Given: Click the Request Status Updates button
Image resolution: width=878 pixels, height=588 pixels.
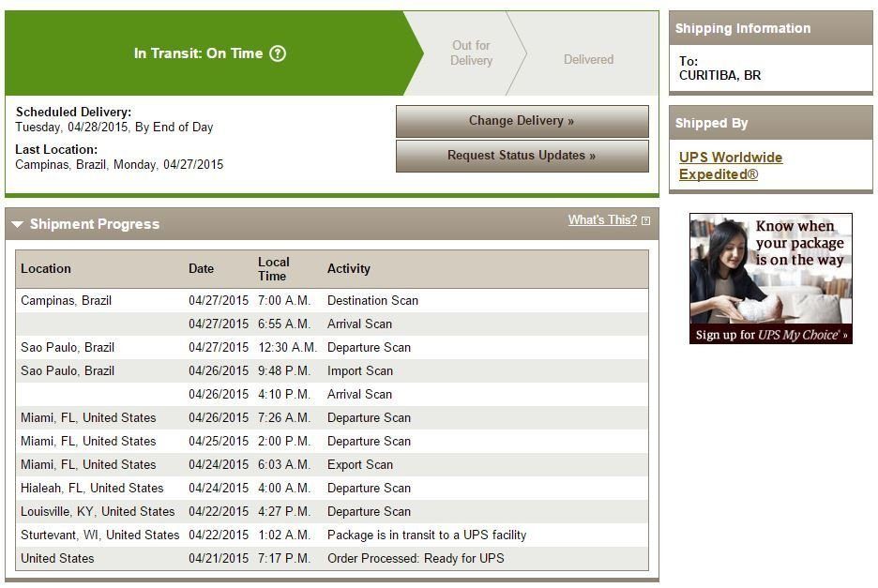Looking at the screenshot, I should click(x=522, y=156).
